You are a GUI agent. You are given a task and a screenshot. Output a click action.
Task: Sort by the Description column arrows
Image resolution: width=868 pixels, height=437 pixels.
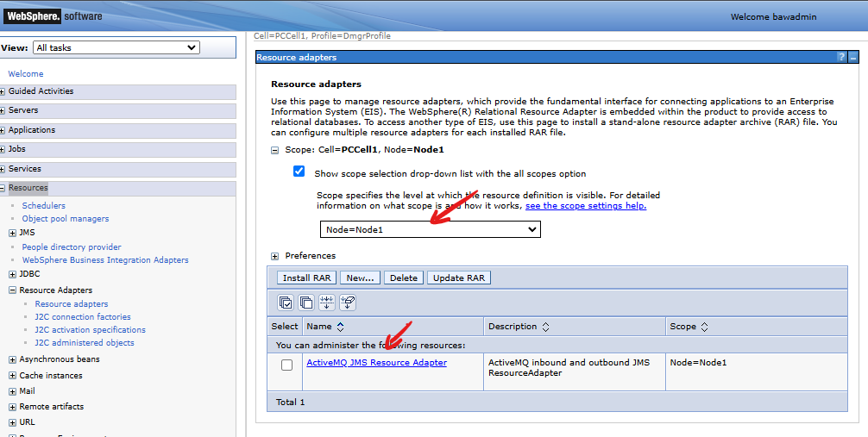(x=545, y=327)
